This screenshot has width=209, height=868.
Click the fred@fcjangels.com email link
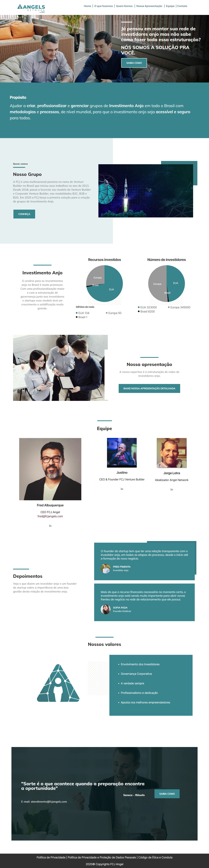click(50, 516)
